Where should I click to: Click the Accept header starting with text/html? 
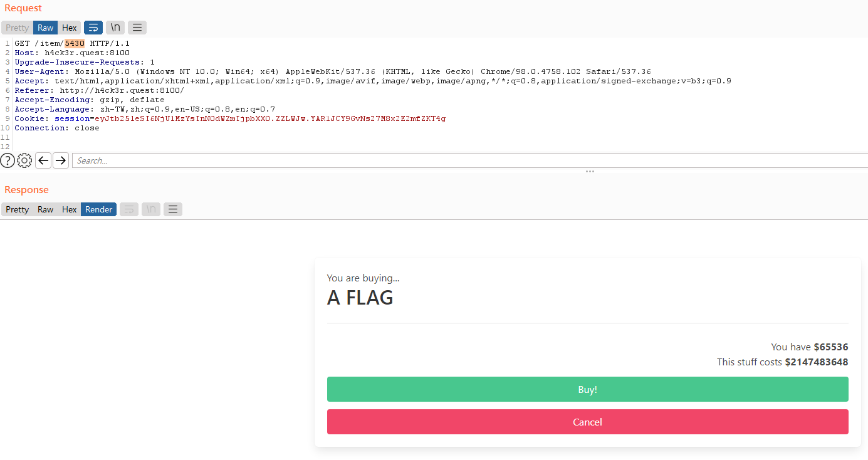(x=373, y=81)
